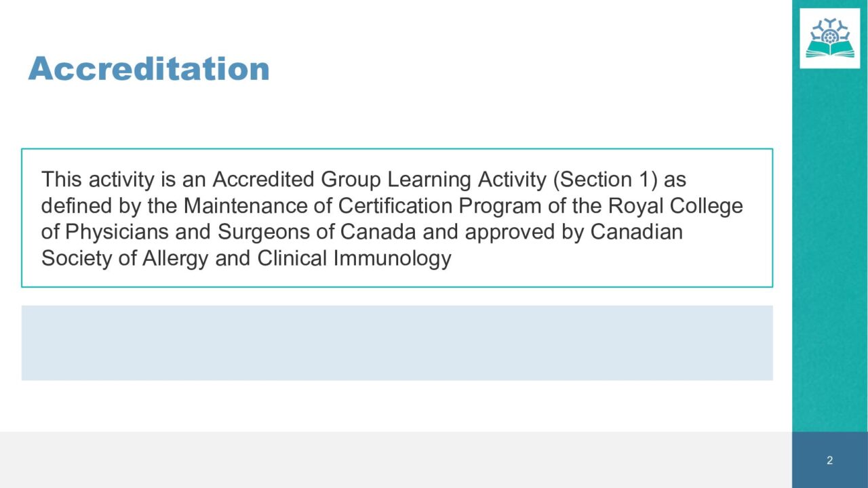Select the Accreditation slide title
Image resolution: width=868 pixels, height=488 pixels.
[149, 69]
